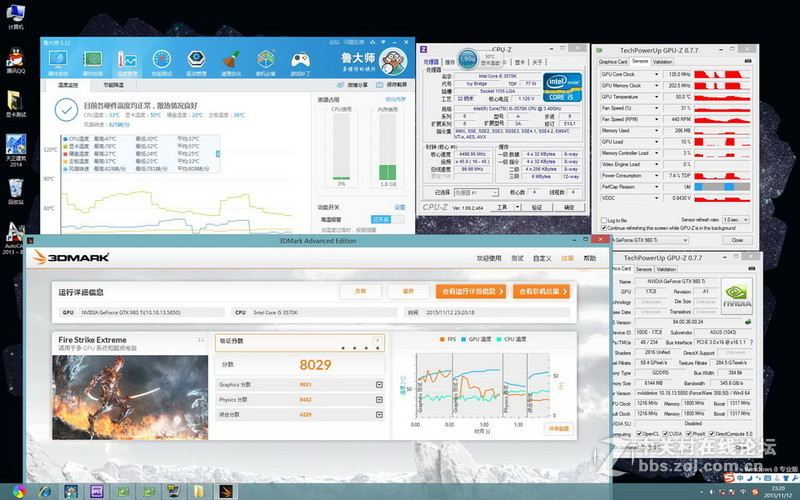
Task: Open Fan Speed (RPM) sensor dropdown
Action: pos(657,119)
